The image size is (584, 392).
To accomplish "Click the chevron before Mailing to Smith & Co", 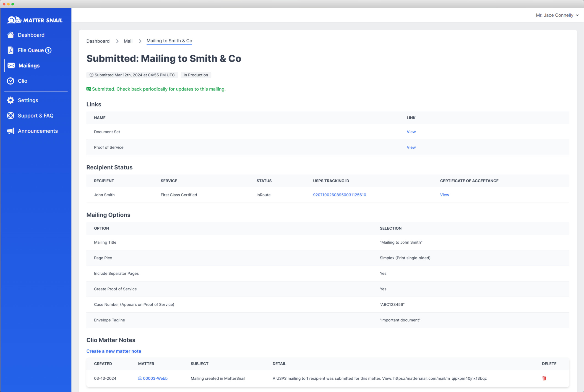I will (x=140, y=41).
